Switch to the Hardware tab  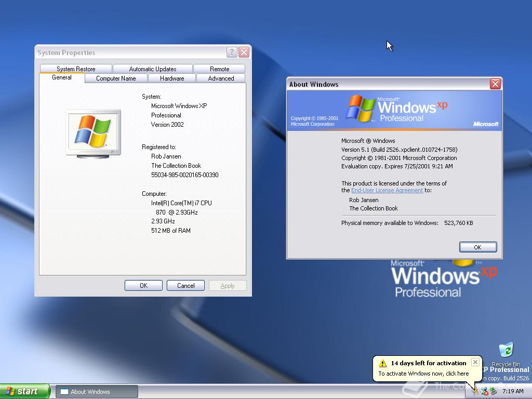[172, 78]
